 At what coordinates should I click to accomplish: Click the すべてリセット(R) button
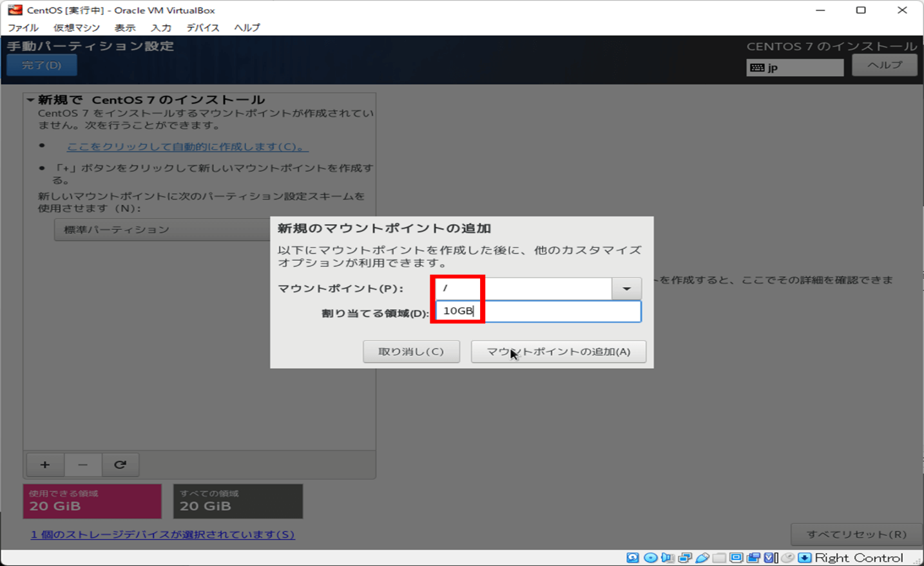pos(856,534)
